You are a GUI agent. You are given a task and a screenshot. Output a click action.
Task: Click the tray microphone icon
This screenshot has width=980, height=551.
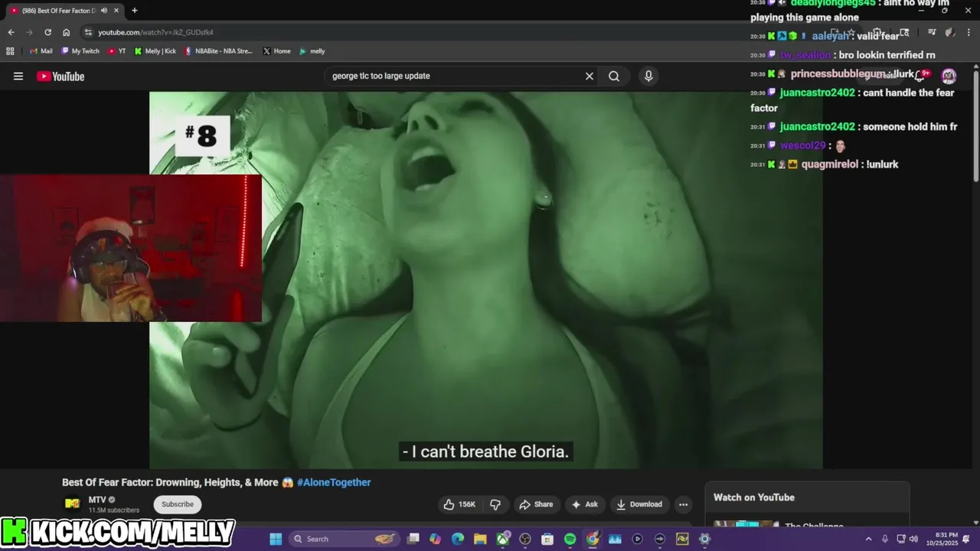tap(885, 539)
